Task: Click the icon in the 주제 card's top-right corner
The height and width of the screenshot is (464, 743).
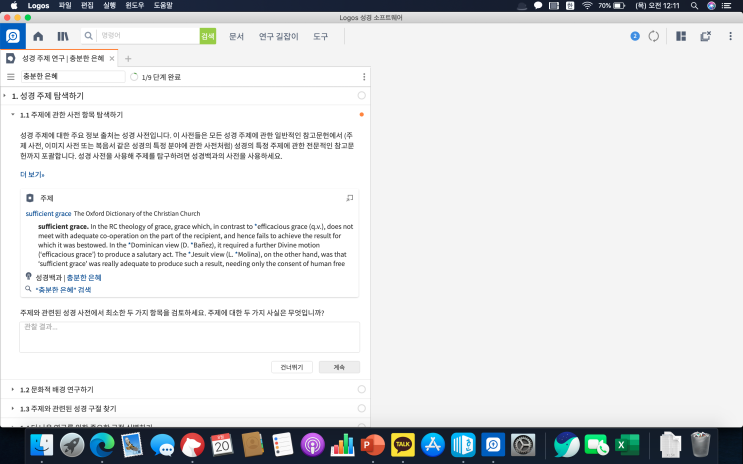Action: 349,198
